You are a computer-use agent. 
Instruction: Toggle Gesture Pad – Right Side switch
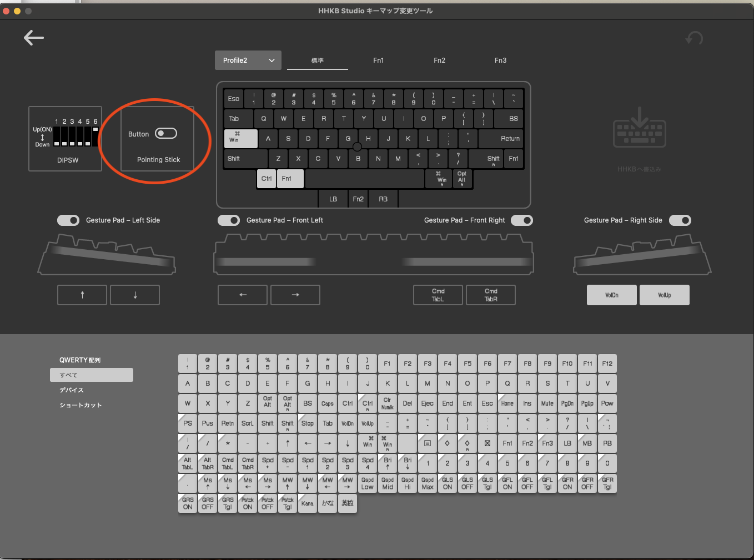[x=680, y=220]
